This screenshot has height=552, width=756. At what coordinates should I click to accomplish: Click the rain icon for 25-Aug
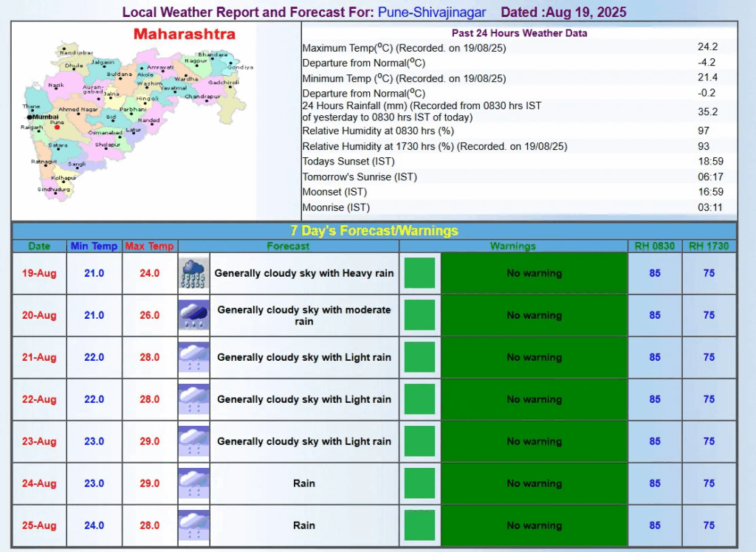[194, 525]
